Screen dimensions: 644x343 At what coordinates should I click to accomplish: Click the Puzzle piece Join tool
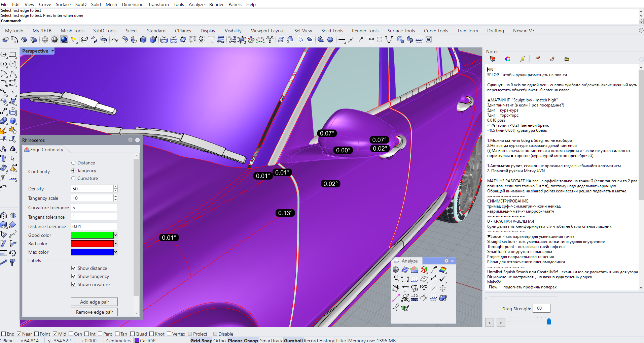(x=13, y=130)
